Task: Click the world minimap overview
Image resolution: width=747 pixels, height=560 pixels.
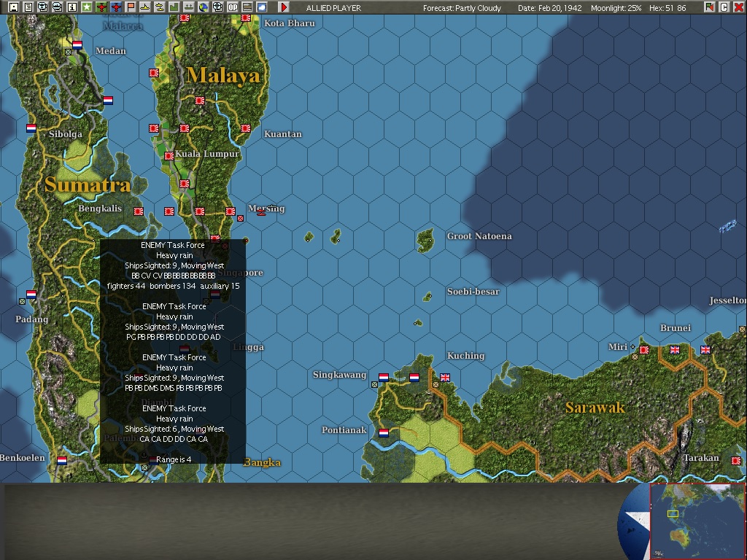Action: (x=697, y=521)
